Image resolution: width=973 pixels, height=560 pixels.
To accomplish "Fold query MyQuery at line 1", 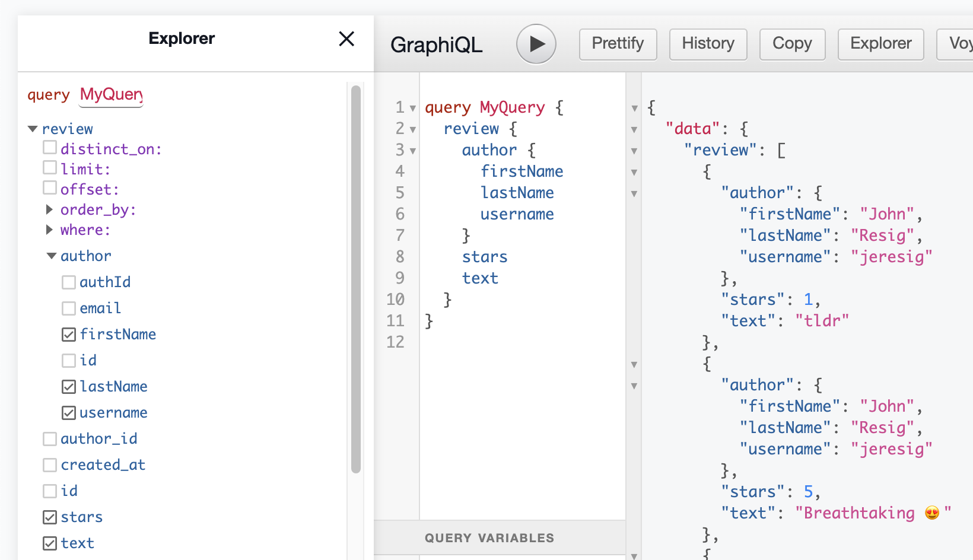I will pos(413,109).
